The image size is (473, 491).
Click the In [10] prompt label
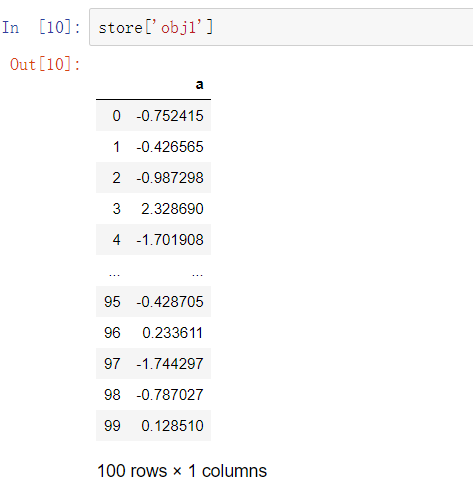click(x=41, y=27)
